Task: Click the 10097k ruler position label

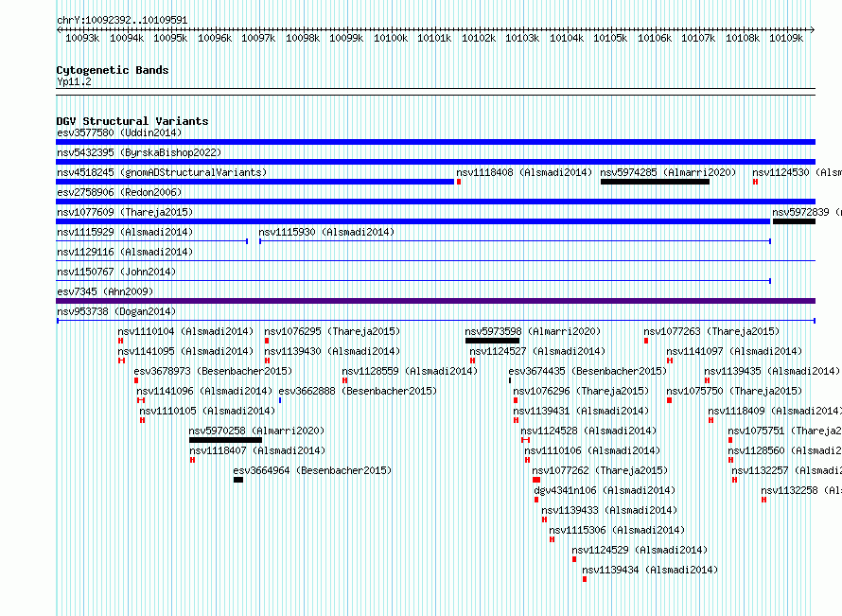Action: click(x=258, y=38)
